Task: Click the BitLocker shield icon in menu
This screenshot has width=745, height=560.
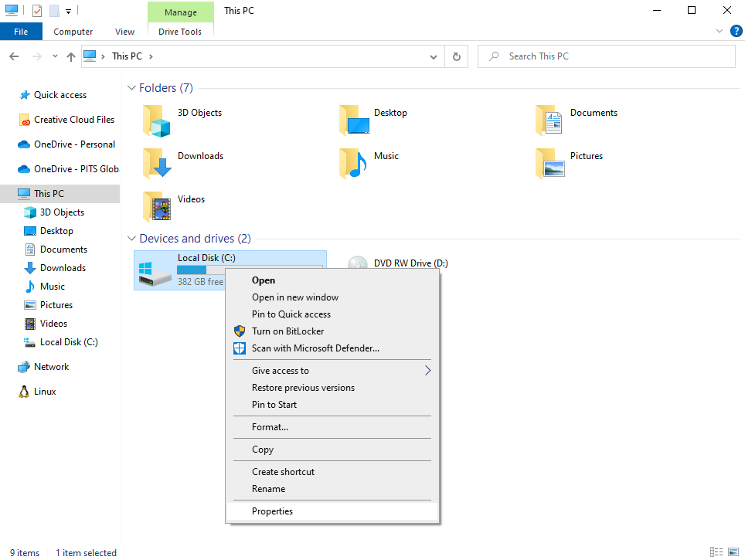Action: [x=240, y=331]
